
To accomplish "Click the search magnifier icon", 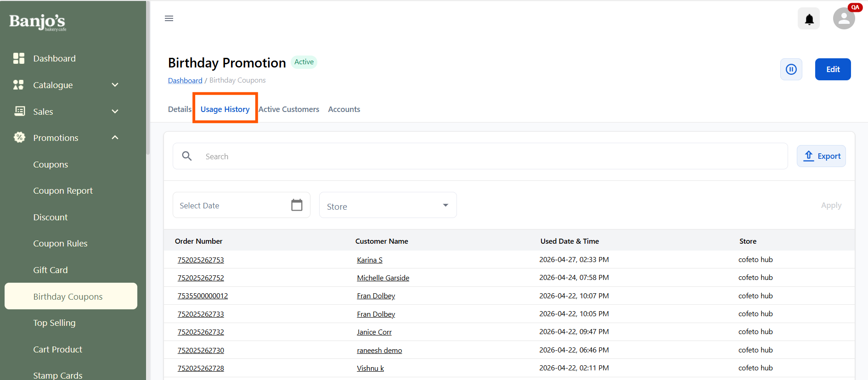I will [x=187, y=156].
